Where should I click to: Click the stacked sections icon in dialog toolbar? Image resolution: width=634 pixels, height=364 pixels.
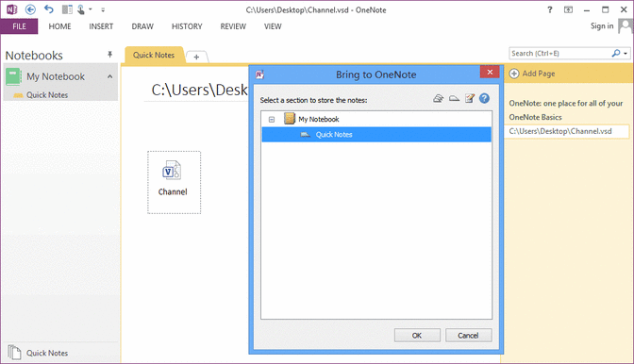coord(438,98)
